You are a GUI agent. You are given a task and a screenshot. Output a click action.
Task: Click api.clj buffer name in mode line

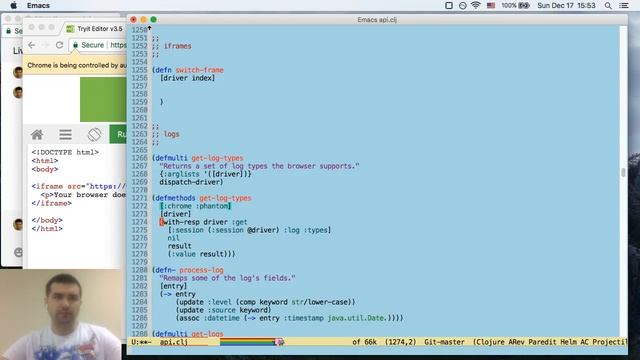point(173,342)
